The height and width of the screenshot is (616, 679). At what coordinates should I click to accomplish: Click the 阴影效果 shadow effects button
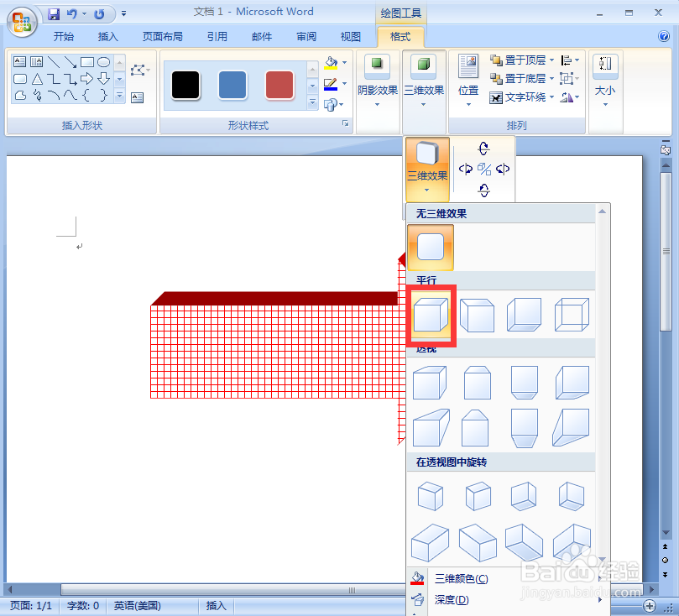pos(377,81)
